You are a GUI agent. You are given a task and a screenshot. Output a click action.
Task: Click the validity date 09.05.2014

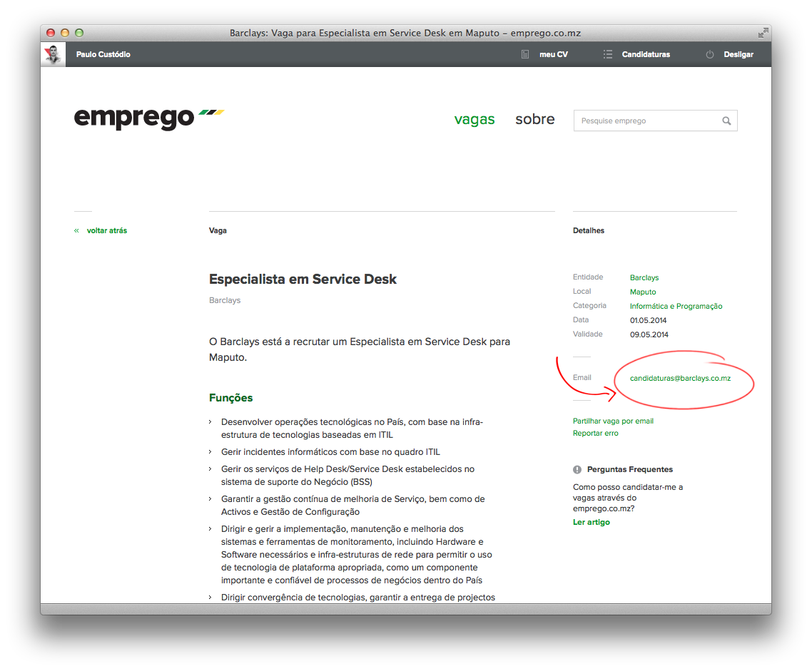click(x=649, y=334)
